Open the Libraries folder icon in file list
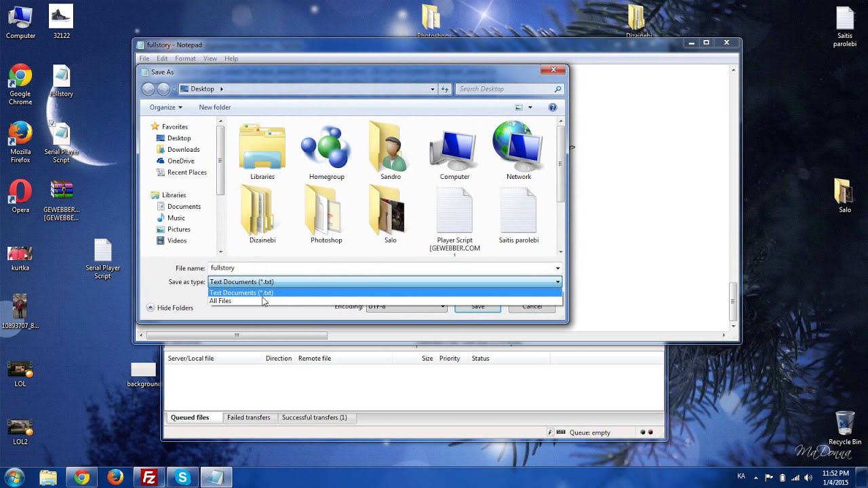 (262, 147)
